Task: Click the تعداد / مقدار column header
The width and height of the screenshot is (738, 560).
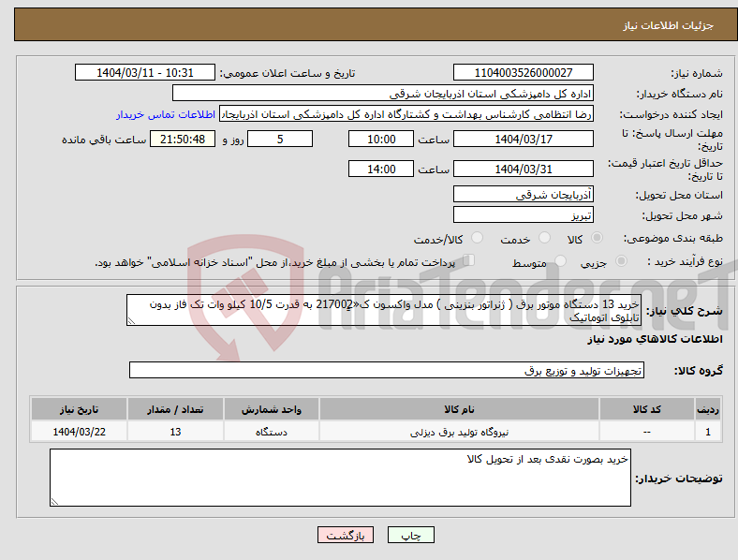Action: click(175, 409)
